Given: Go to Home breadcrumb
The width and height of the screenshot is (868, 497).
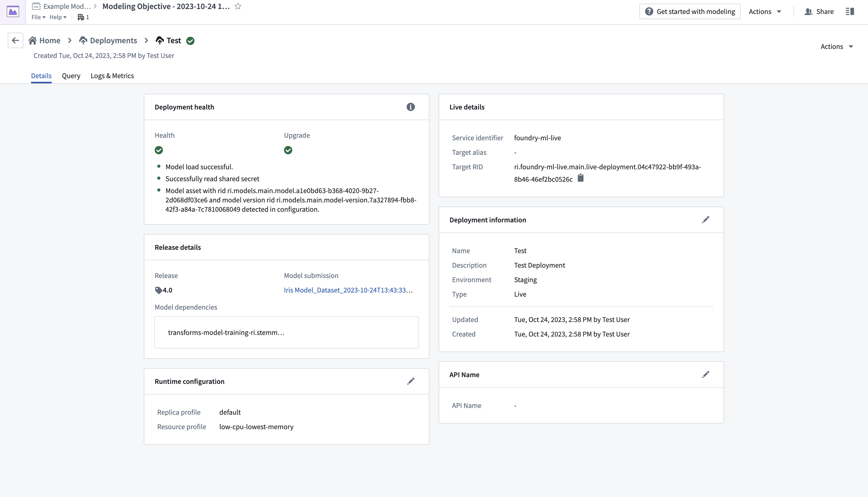Looking at the screenshot, I should [45, 40].
